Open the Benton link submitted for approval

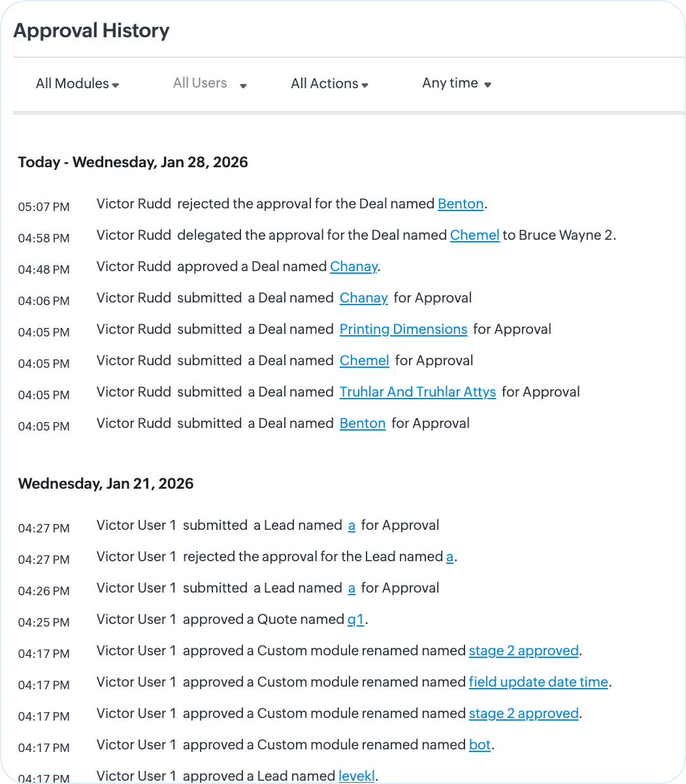click(363, 423)
